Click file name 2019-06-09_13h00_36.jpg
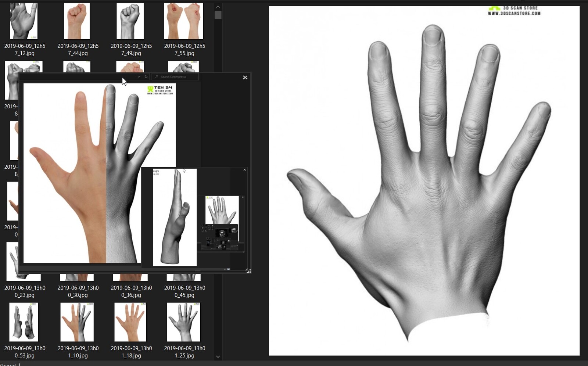Image resolution: width=588 pixels, height=366 pixels. [x=131, y=291]
